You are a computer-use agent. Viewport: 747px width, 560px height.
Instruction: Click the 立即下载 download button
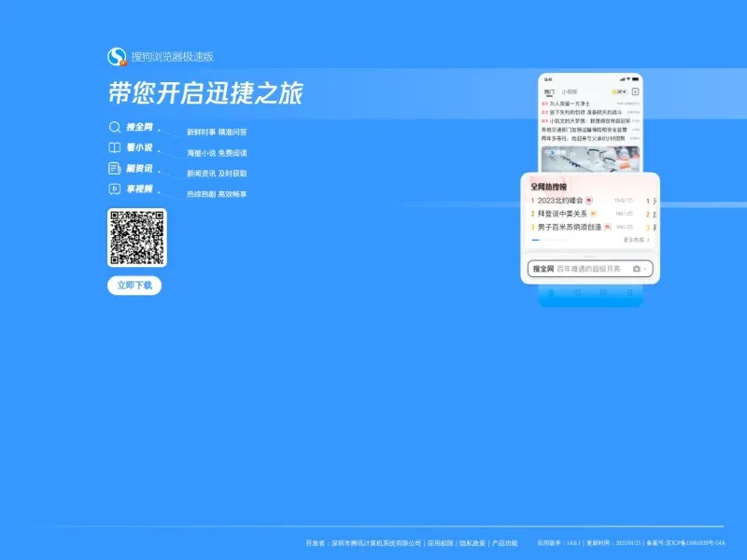pyautogui.click(x=134, y=286)
